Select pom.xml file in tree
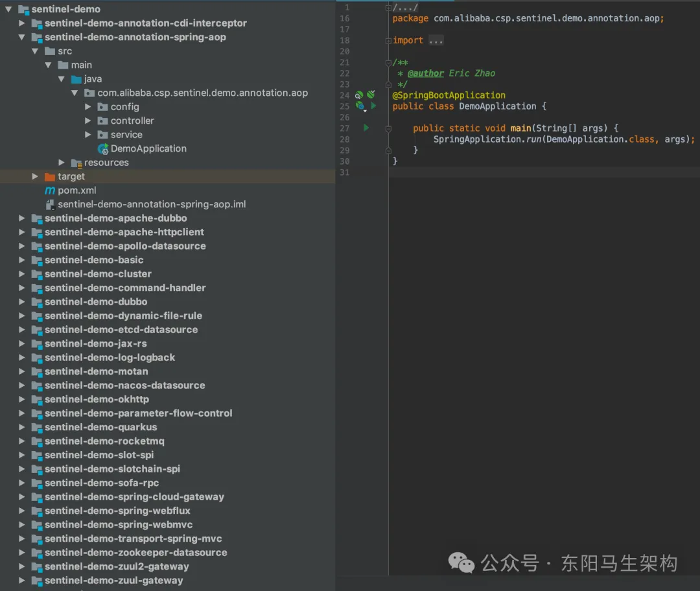This screenshot has height=591, width=700. point(76,191)
